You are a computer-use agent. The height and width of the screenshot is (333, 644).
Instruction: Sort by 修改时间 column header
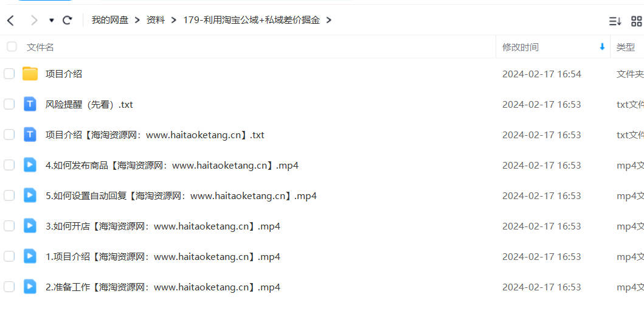(x=521, y=47)
